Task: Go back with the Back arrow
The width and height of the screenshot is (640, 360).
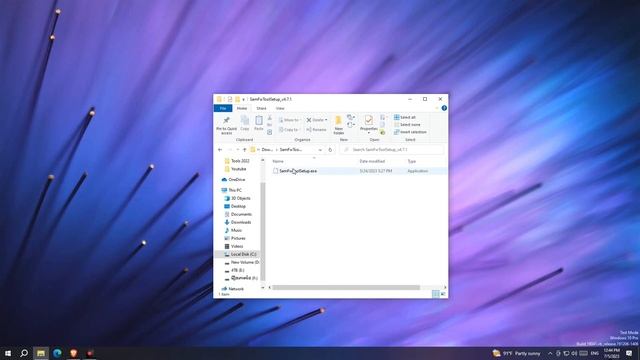Action: 220,150
